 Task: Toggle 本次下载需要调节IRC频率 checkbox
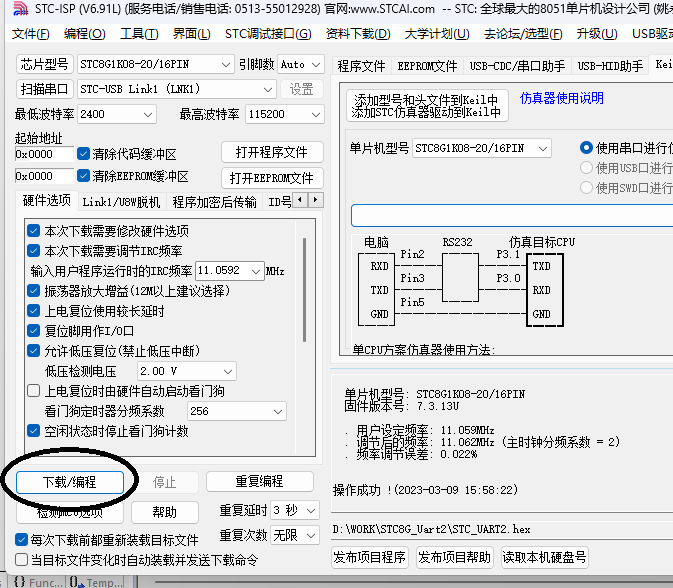coord(33,251)
